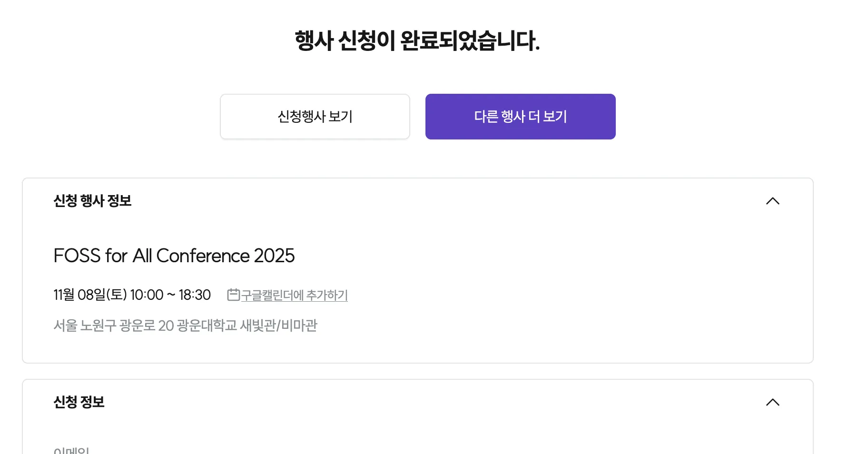This screenshot has height=454, width=868.
Task: Collapse the 신청 정보 section chevron
Action: point(772,402)
